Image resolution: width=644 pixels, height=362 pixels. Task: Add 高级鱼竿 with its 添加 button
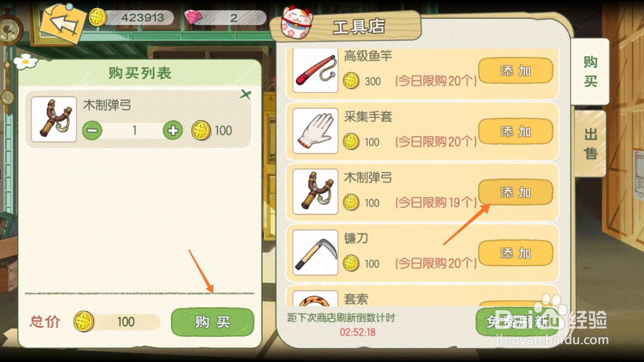click(x=516, y=71)
